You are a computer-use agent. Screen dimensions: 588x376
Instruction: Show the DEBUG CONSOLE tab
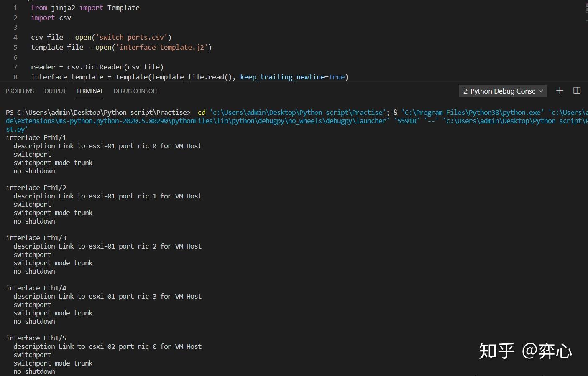tap(136, 91)
